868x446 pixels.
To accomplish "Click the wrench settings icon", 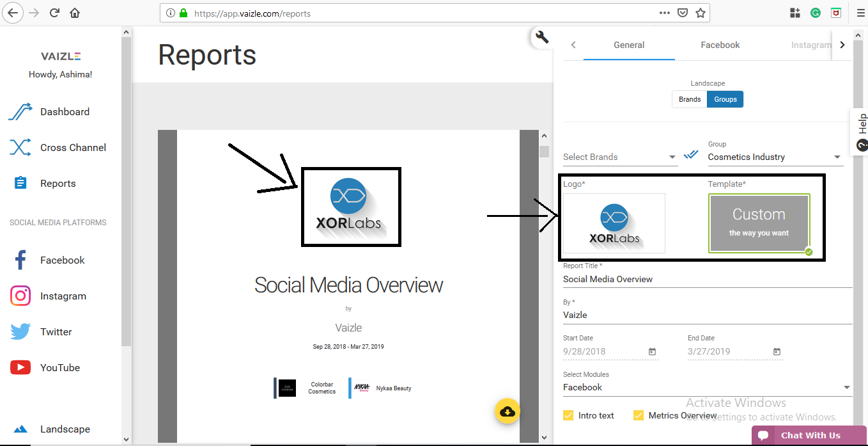I will point(542,37).
